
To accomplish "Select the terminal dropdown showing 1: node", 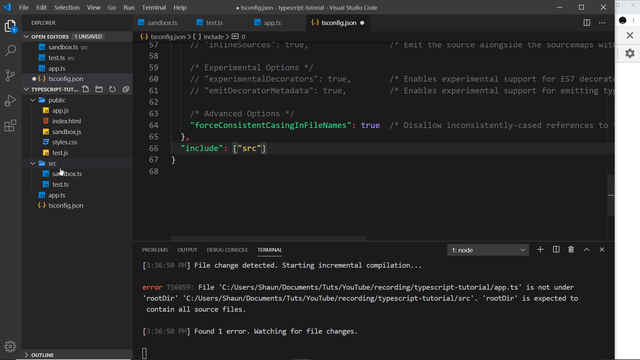I will 488,250.
